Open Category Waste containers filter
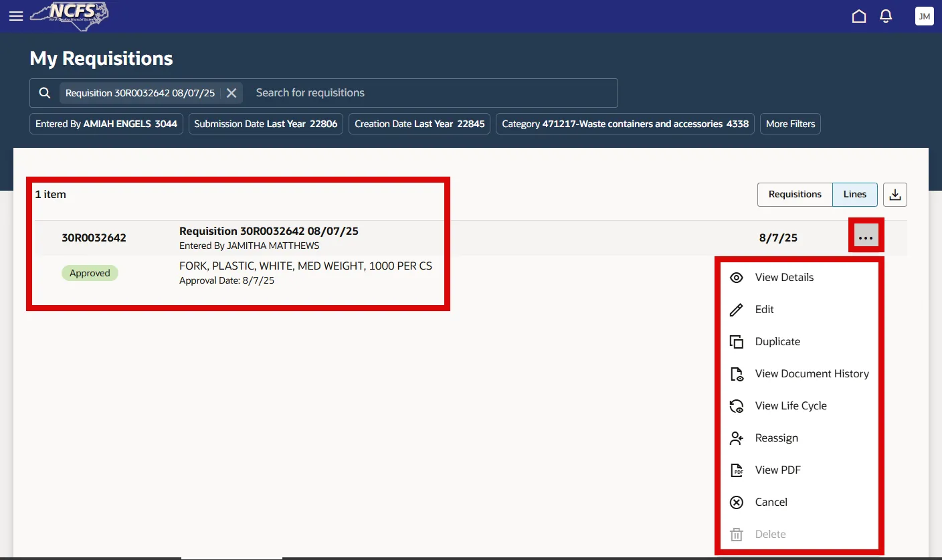 click(x=625, y=124)
